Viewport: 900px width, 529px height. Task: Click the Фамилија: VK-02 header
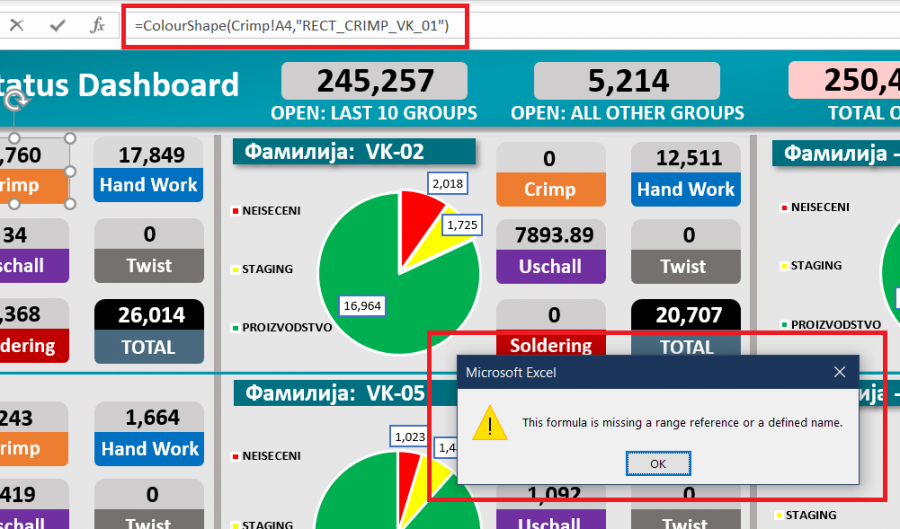354,151
